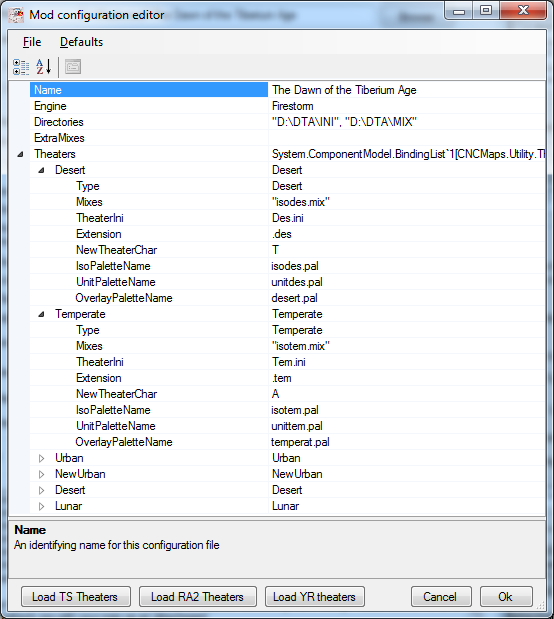Select the Temperate Type value
This screenshot has height=619, width=554.
click(x=407, y=330)
